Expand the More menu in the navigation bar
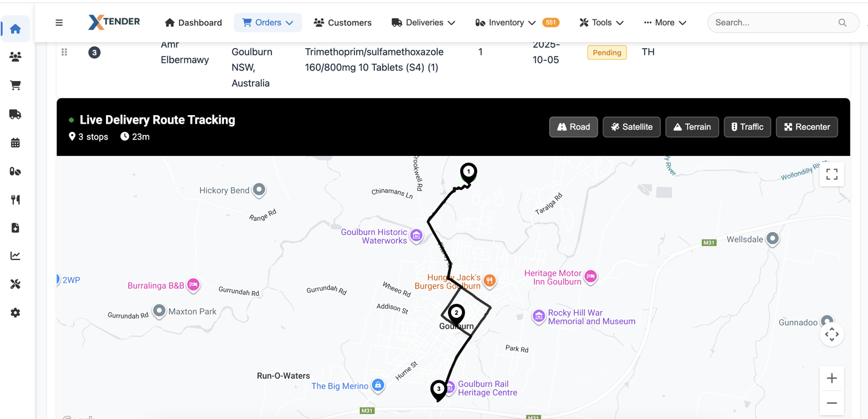 pos(665,23)
